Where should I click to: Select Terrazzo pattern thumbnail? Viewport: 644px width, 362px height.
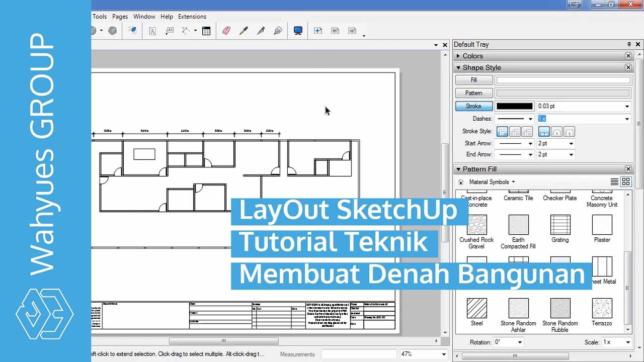click(x=602, y=308)
